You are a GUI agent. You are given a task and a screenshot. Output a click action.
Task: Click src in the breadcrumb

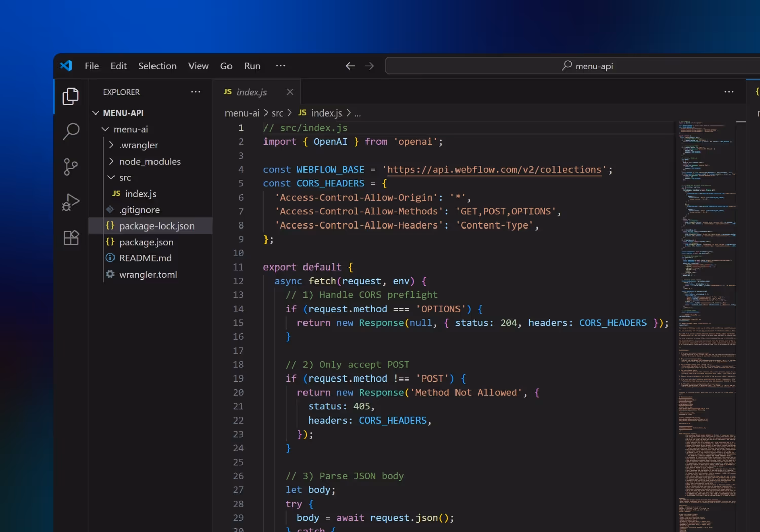[x=277, y=113]
